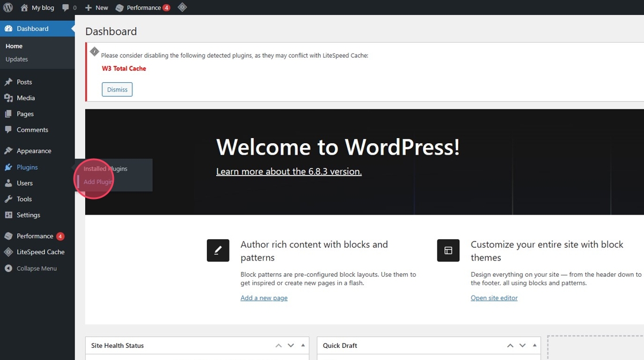This screenshot has height=360, width=644.
Task: Open the 'Learn more about the 6.8.3 version' link
Action: coord(289,171)
